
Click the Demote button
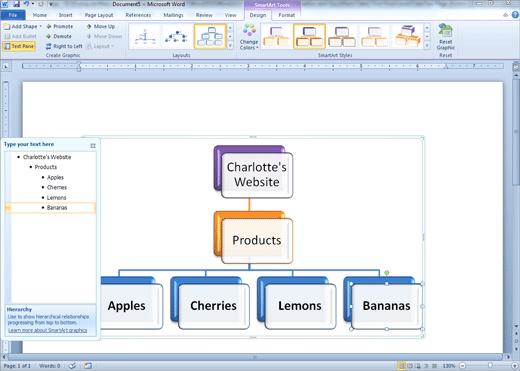(59, 36)
